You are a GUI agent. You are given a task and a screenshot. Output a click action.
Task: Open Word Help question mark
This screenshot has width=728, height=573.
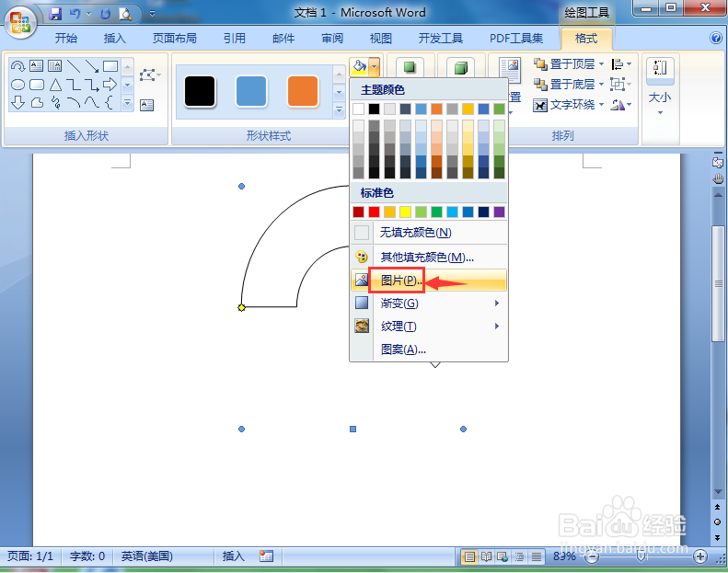point(715,38)
